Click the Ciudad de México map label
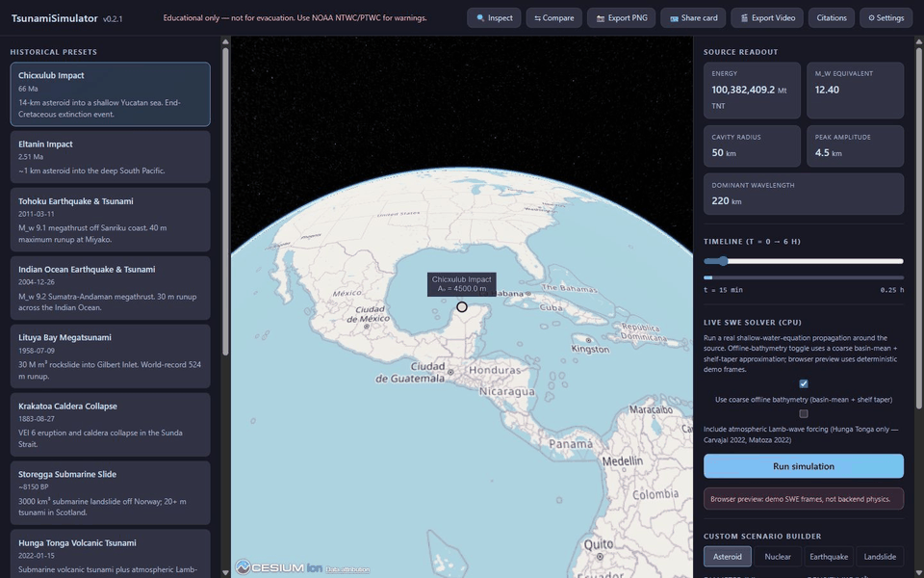 coord(369,314)
